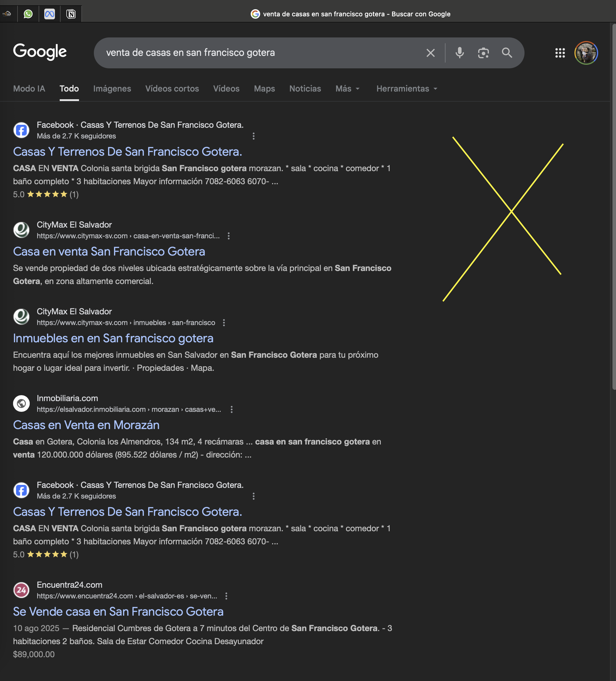
Task: Open three-dot menu beside CityMax inmuebles URL
Action: click(x=224, y=323)
